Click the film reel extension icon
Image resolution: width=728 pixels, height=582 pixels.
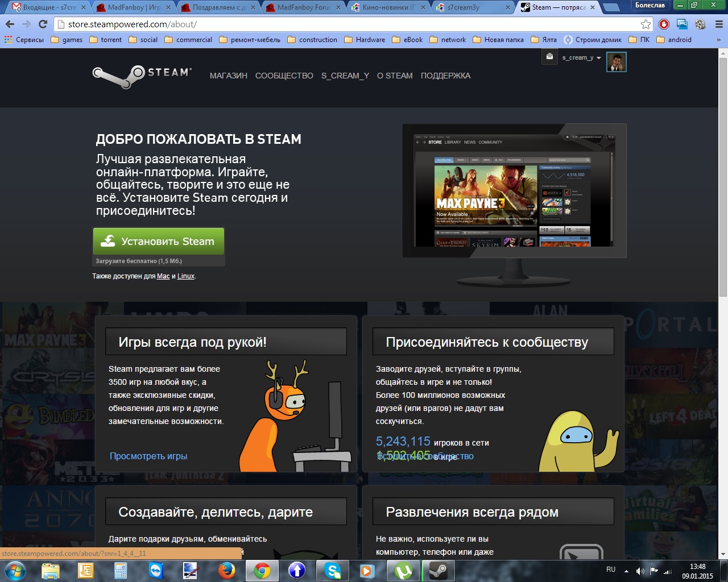coord(700,24)
